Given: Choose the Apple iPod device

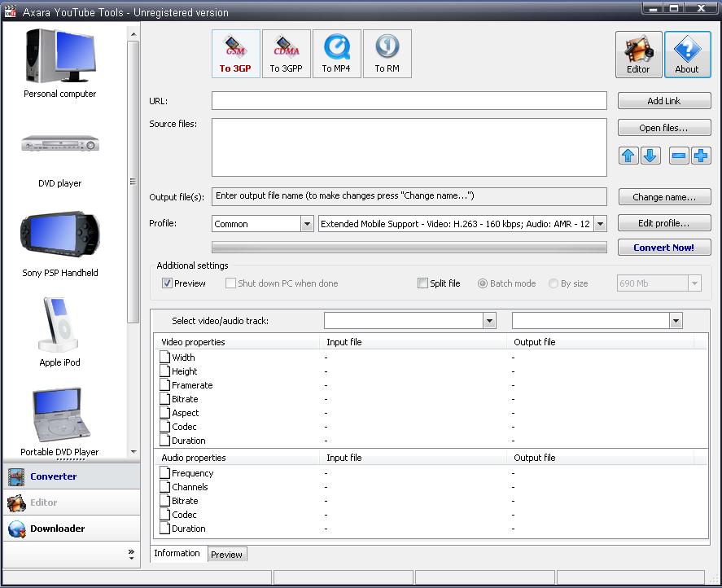Looking at the screenshot, I should pyautogui.click(x=60, y=331).
